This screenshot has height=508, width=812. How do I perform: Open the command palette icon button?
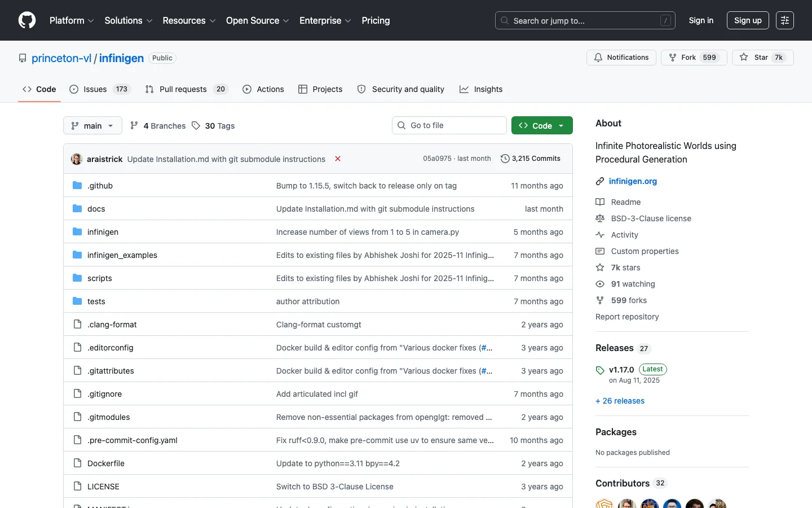coord(785,20)
